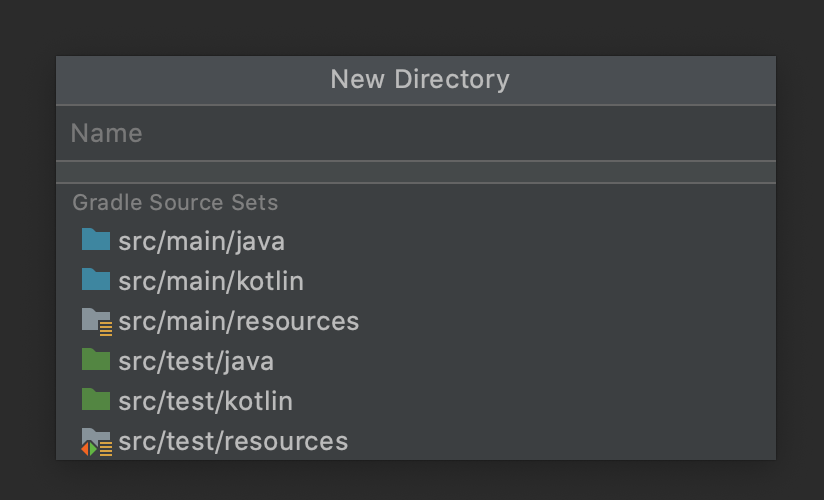Click the red-green badge on test resources icon
The width and height of the screenshot is (824, 500).
pos(90,449)
